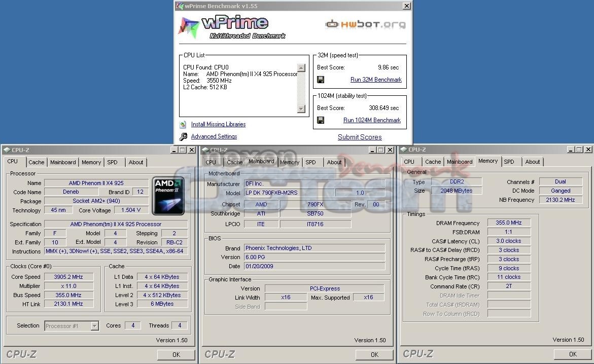Click the CPU List scroll down arrow
Viewport: 594px width, 364px height.
click(x=301, y=109)
